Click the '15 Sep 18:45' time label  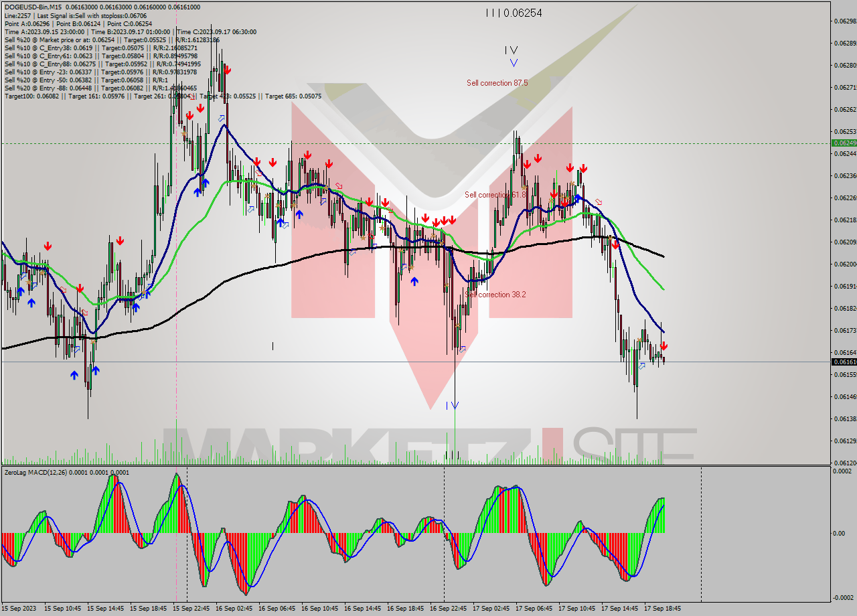point(148,609)
